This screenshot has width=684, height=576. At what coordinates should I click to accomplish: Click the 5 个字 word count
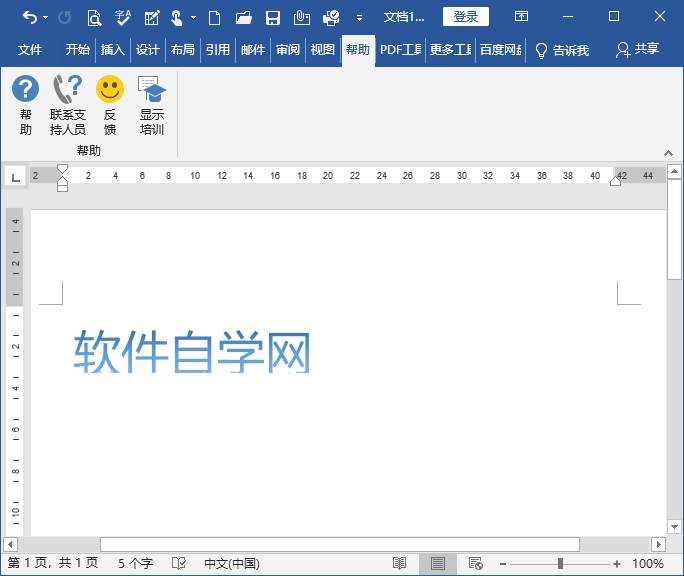[136, 563]
